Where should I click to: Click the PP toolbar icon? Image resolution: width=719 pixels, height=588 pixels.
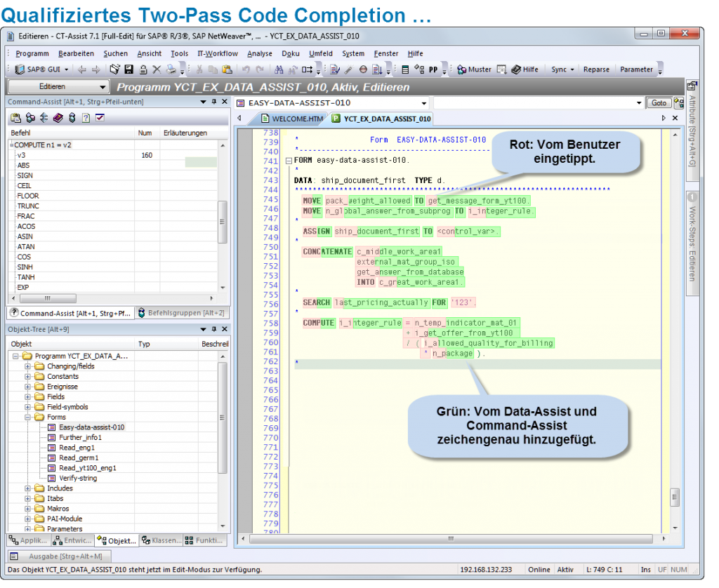(x=433, y=69)
